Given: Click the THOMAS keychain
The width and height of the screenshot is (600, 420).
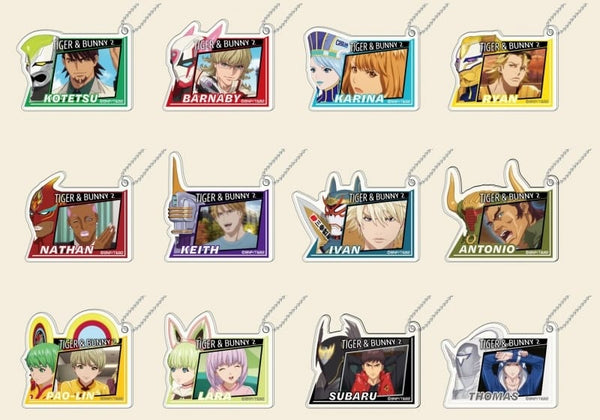Looking at the screenshot, I should coord(499,365).
